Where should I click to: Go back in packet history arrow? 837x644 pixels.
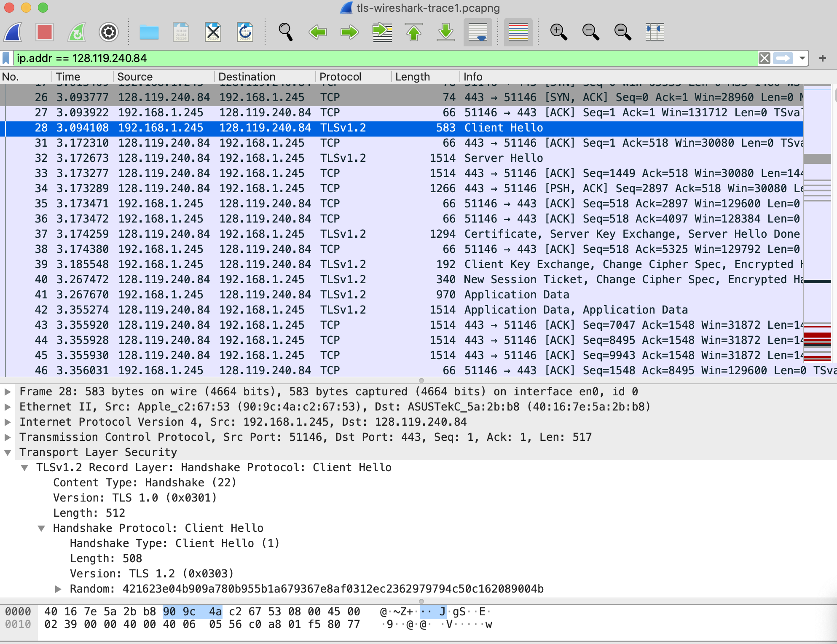[x=318, y=32]
